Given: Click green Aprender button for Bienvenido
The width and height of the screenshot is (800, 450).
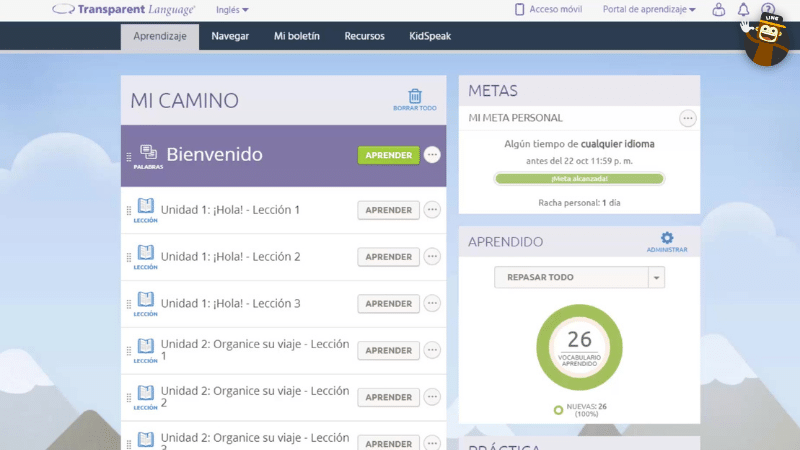Looking at the screenshot, I should pyautogui.click(x=388, y=155).
